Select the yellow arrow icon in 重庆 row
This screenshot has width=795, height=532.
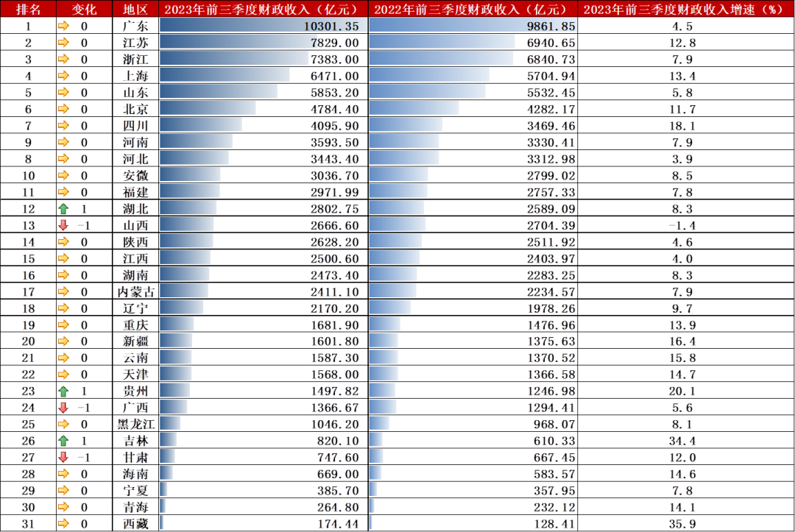tap(63, 324)
